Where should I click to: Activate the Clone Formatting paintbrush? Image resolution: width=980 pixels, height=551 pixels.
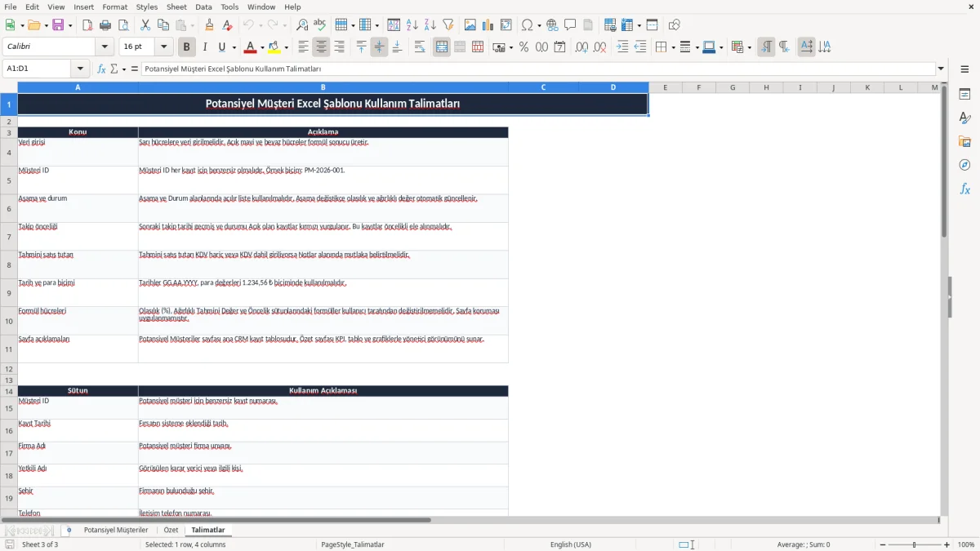[210, 25]
